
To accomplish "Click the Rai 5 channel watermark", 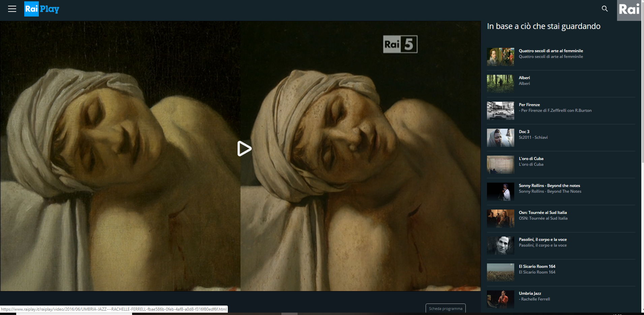I will click(x=400, y=44).
